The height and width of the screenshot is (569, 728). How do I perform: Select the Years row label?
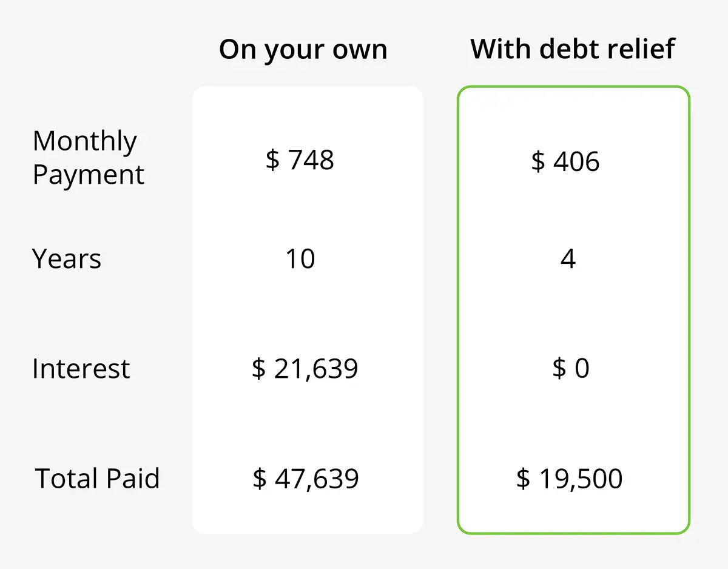click(x=67, y=259)
